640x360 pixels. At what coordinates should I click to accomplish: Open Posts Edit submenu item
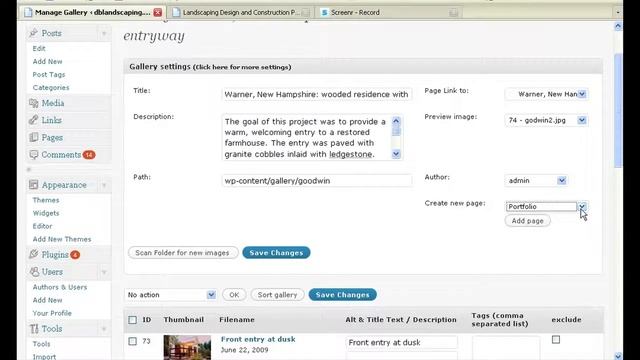point(39,48)
